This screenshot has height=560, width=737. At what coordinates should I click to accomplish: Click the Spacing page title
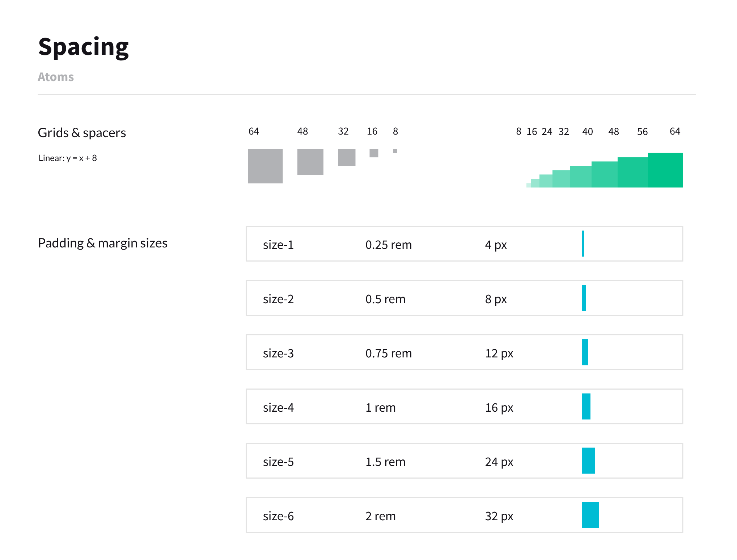point(84,47)
